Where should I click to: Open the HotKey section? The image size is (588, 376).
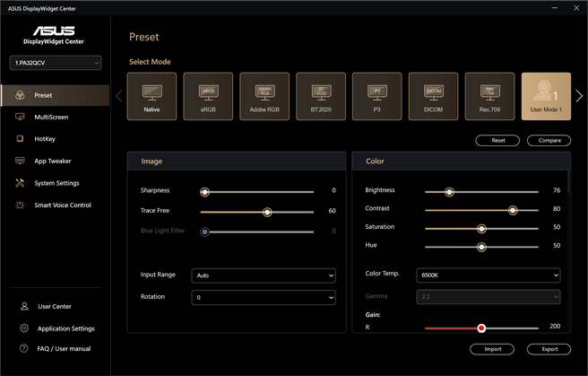[x=45, y=139]
